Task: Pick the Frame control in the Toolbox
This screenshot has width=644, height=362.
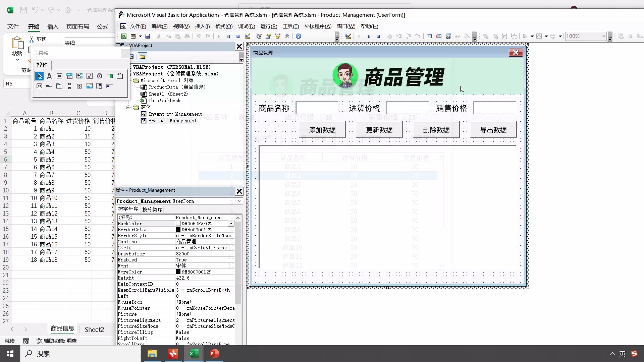Action: 119,76
